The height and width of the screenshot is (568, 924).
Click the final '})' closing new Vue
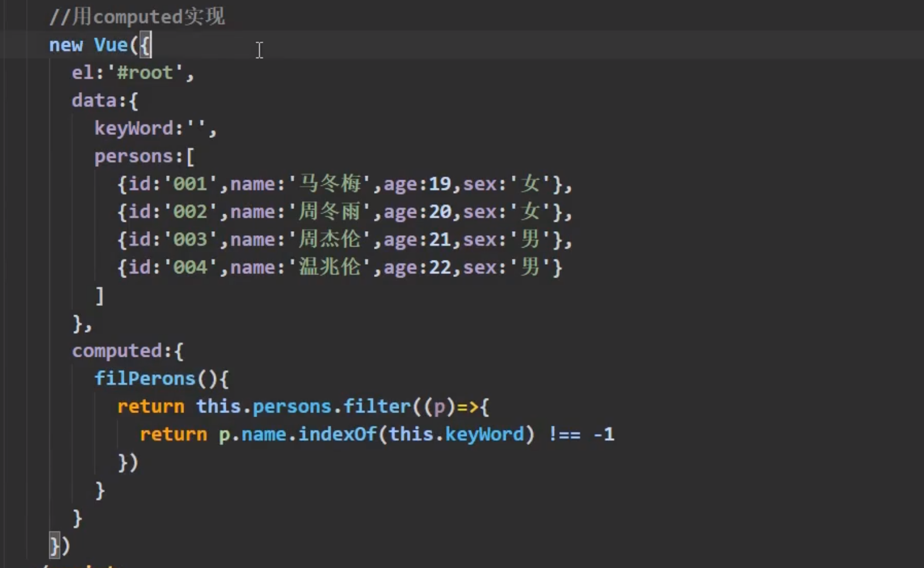coord(60,546)
